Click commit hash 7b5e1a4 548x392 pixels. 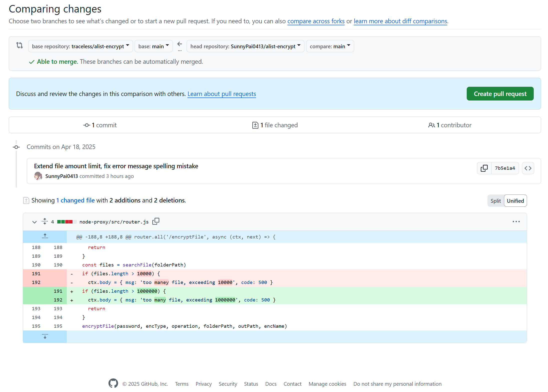pos(505,168)
